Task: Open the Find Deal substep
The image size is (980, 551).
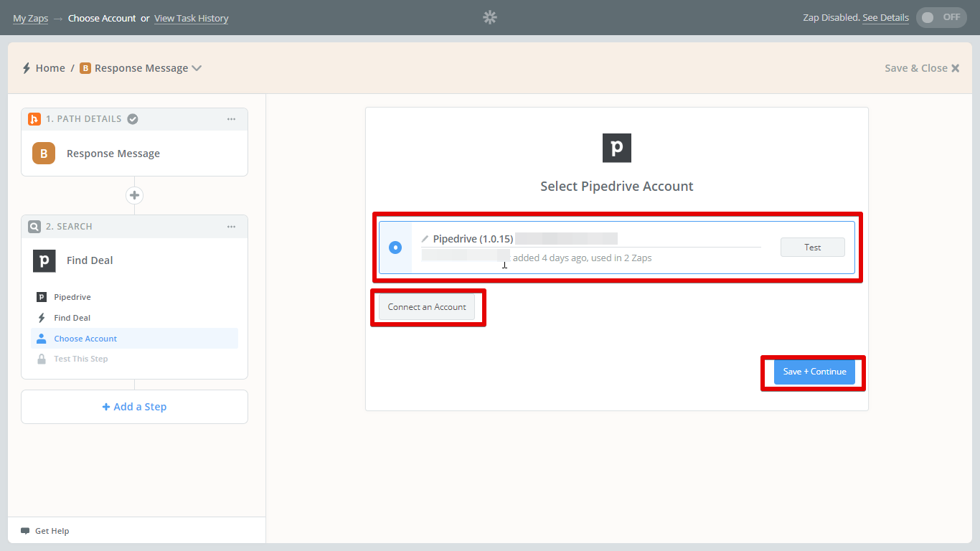Action: tap(134, 318)
